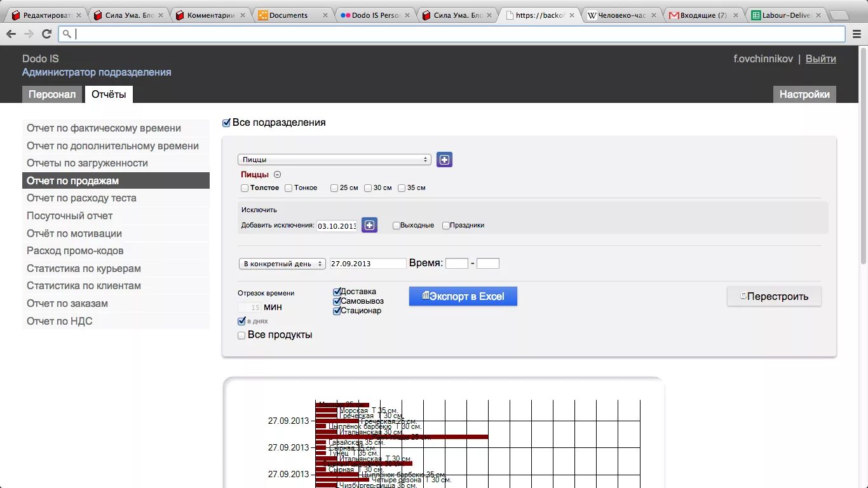
Task: Click the browser address bar
Action: [x=452, y=34]
